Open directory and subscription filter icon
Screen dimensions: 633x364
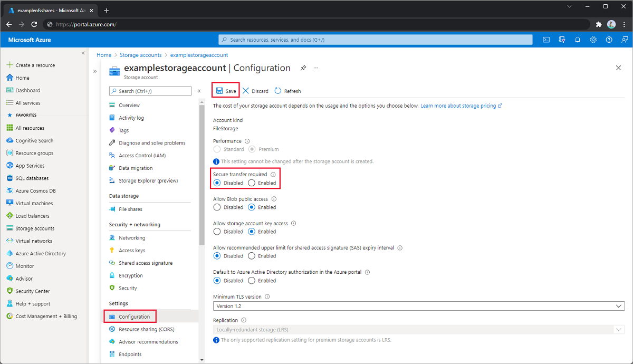[562, 40]
